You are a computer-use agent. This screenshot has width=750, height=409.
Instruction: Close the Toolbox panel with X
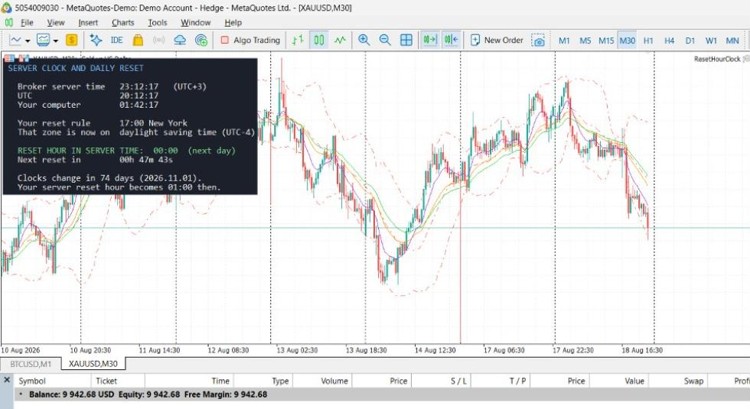point(7,380)
